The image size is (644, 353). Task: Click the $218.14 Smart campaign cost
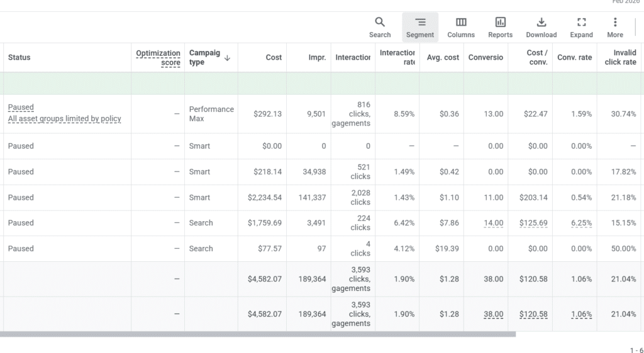267,171
